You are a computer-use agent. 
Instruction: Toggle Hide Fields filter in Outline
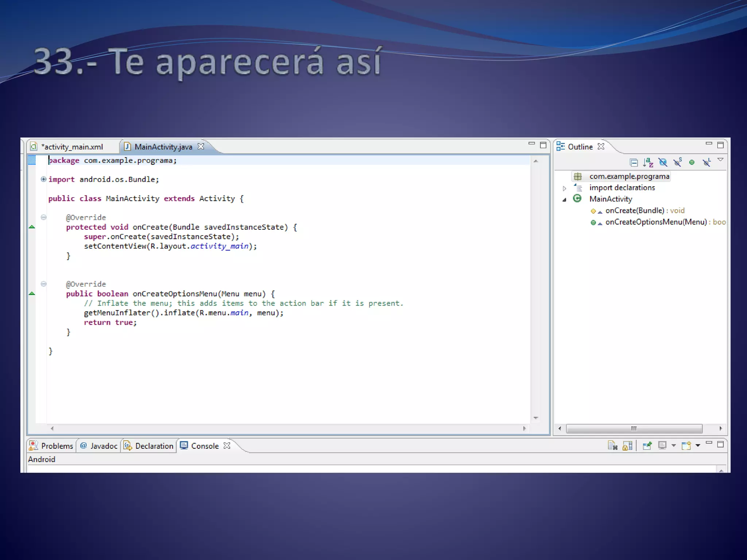(x=663, y=162)
